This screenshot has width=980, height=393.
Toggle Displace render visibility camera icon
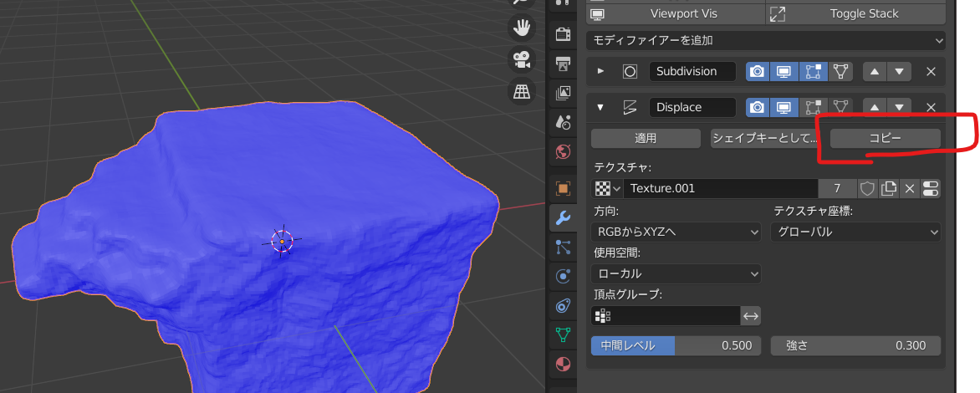coord(758,108)
